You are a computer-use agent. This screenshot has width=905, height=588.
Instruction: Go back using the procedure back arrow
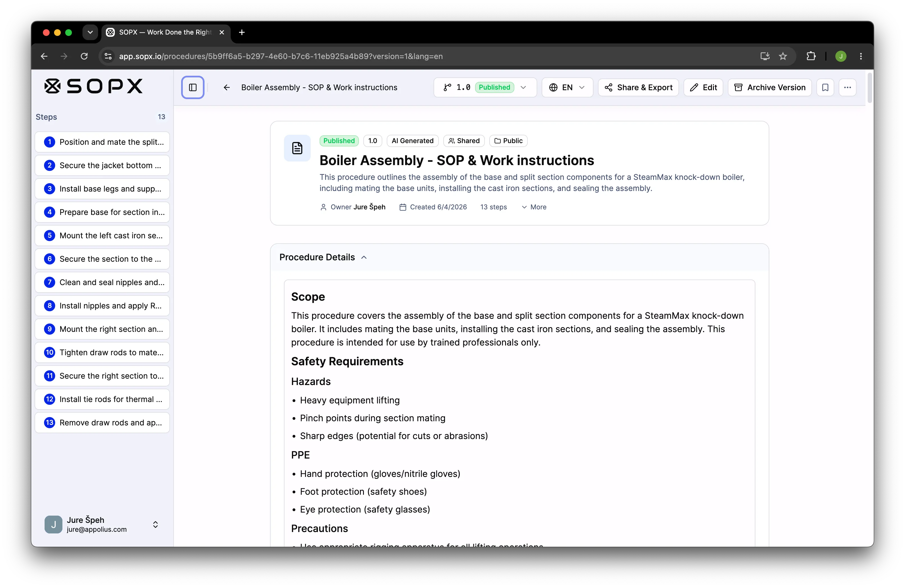227,87
